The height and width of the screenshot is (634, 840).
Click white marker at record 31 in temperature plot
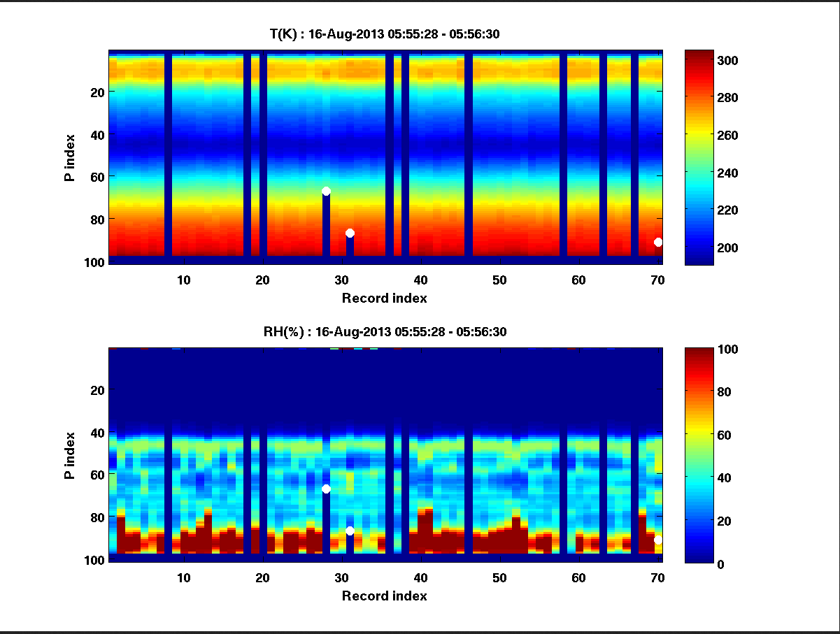pyautogui.click(x=350, y=233)
